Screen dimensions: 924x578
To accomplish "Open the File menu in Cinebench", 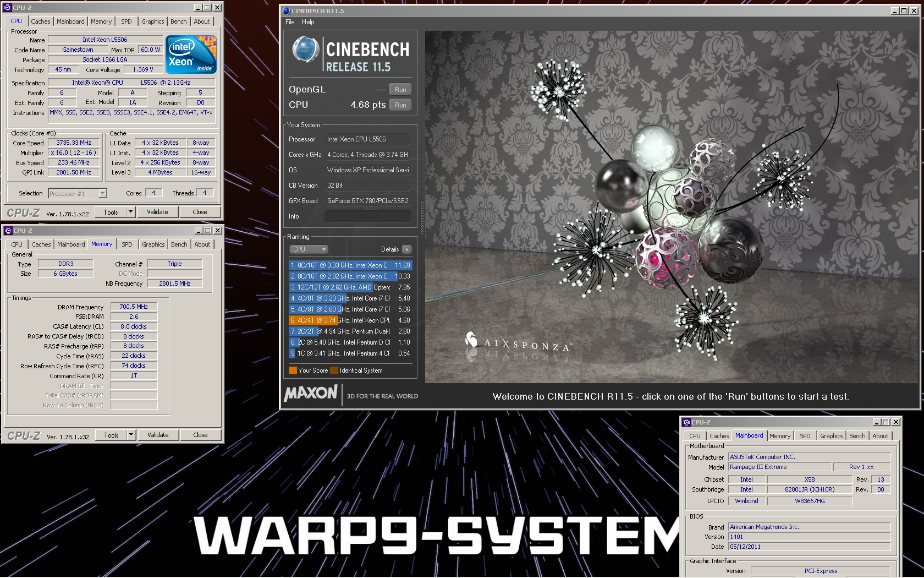I will point(290,22).
